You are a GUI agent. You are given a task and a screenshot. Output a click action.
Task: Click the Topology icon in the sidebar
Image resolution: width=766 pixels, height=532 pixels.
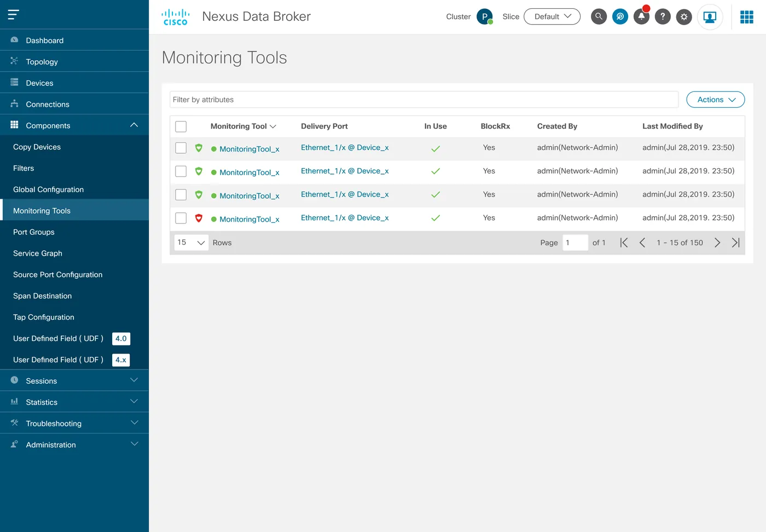tap(14, 61)
